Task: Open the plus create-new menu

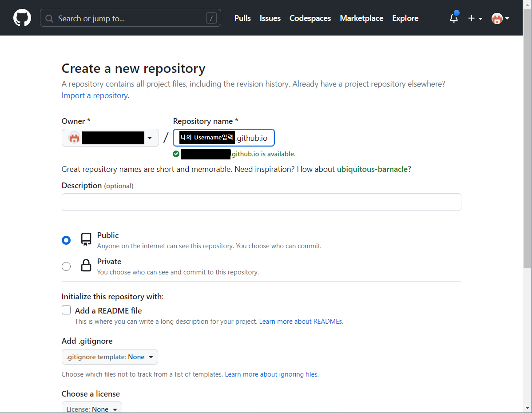Action: click(475, 18)
